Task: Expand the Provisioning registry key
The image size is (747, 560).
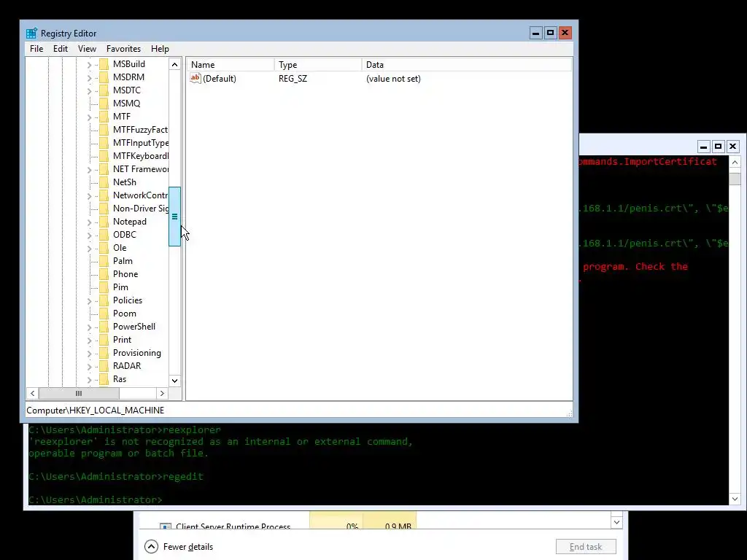Action: (89, 354)
